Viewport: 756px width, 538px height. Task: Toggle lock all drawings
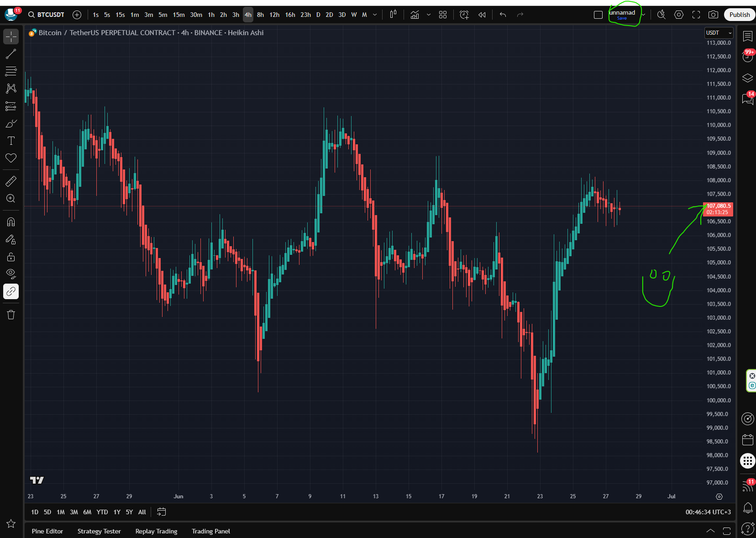point(11,257)
